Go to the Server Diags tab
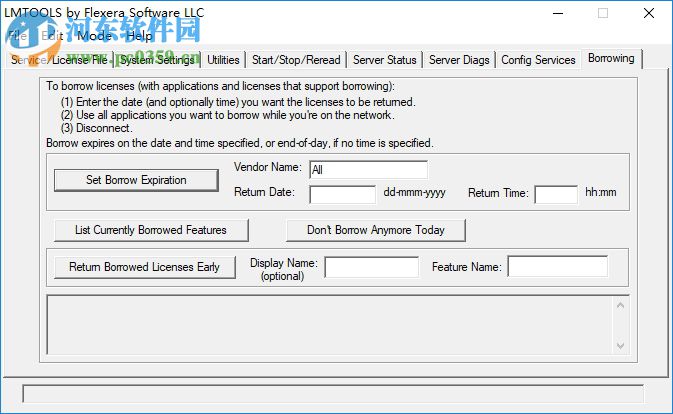 tap(459, 60)
